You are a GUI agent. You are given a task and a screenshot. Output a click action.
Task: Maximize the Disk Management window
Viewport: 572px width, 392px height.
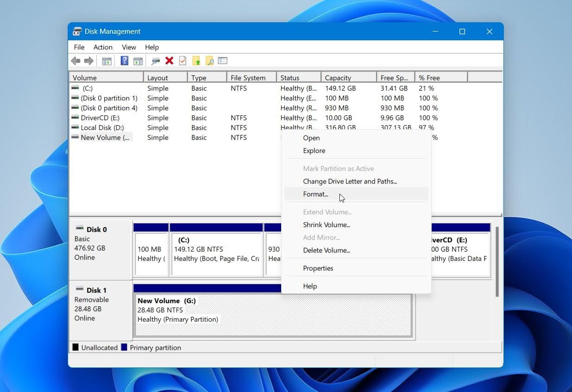click(462, 32)
